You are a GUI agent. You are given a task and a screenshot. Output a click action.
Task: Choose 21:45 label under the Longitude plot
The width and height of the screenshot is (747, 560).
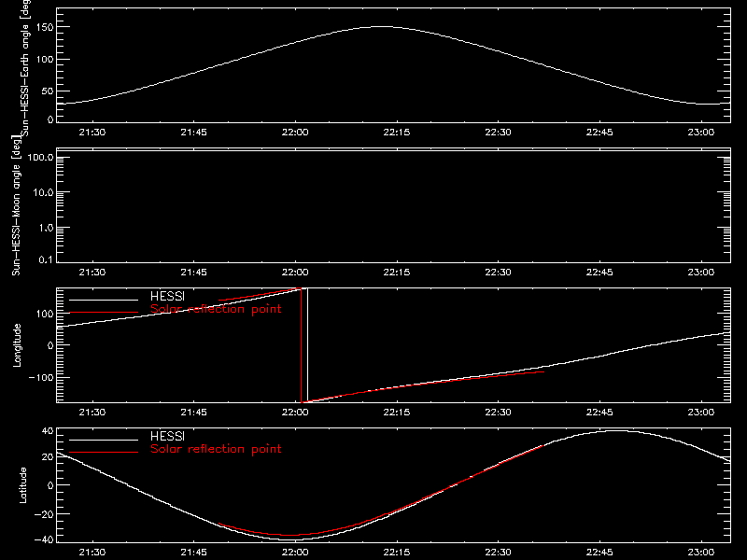coord(193,413)
